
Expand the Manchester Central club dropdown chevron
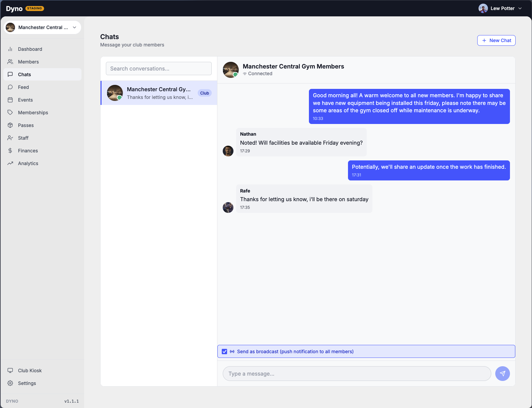[x=74, y=27]
